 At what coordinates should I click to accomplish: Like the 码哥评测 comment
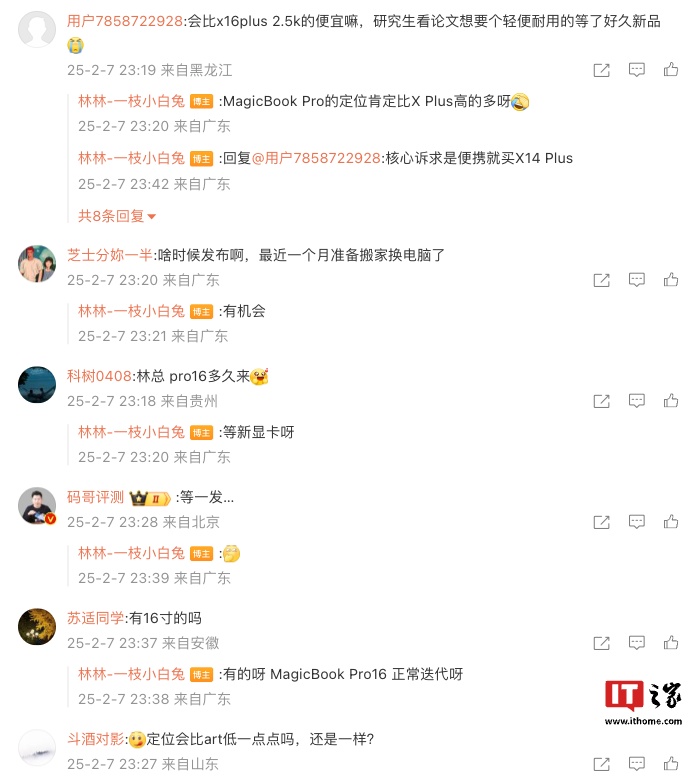671,521
